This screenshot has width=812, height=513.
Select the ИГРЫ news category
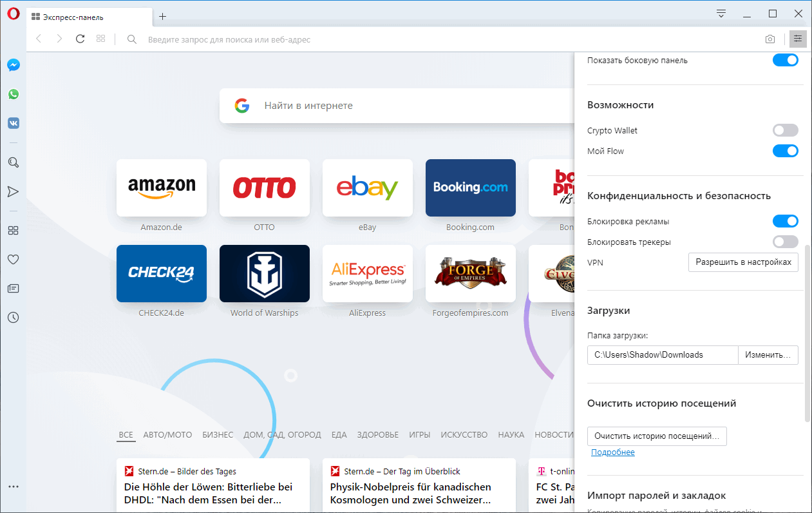(x=420, y=435)
